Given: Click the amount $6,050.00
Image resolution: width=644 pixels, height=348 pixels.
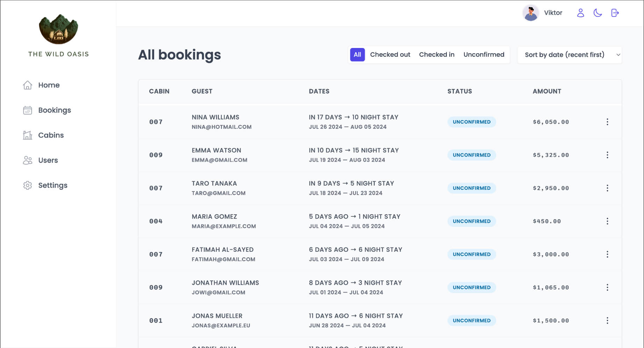Looking at the screenshot, I should pyautogui.click(x=551, y=122).
